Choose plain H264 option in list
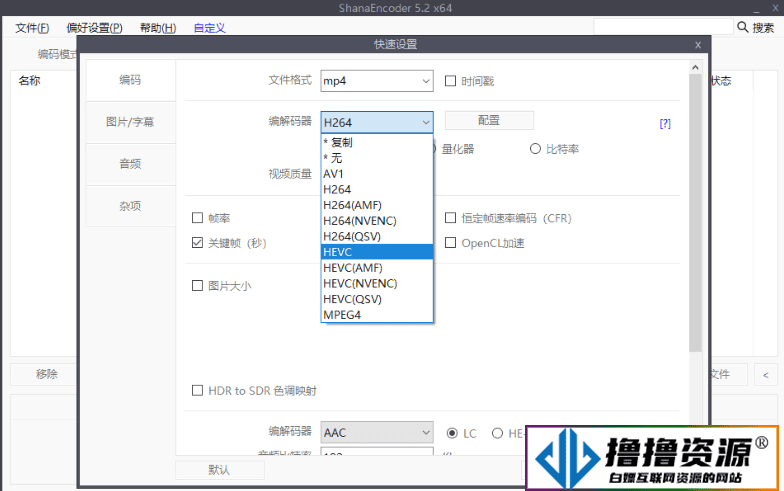 point(376,190)
